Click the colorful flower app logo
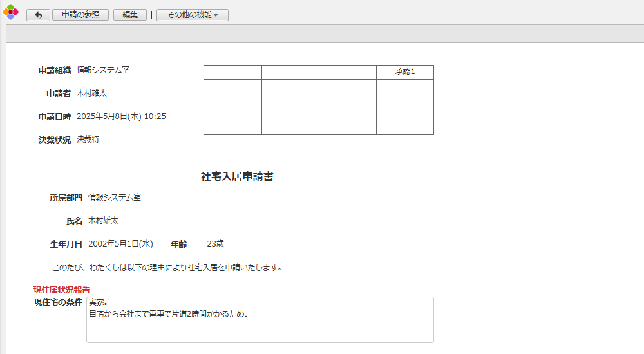Image resolution: width=644 pixels, height=354 pixels. click(10, 12)
